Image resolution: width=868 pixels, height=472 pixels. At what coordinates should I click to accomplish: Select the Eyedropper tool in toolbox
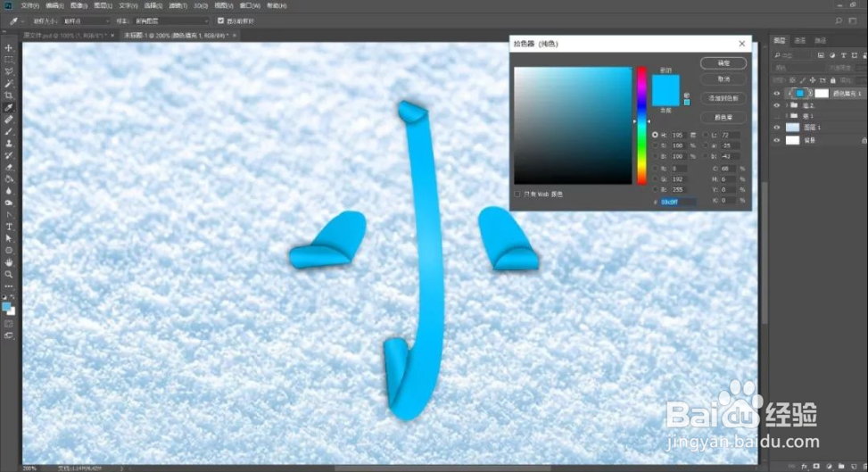pyautogui.click(x=9, y=107)
